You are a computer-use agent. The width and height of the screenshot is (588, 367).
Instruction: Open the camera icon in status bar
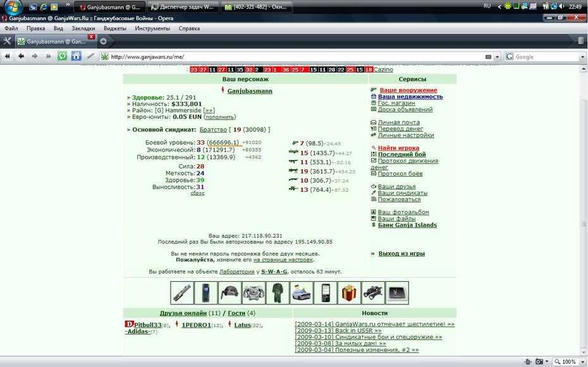pyautogui.click(x=539, y=361)
